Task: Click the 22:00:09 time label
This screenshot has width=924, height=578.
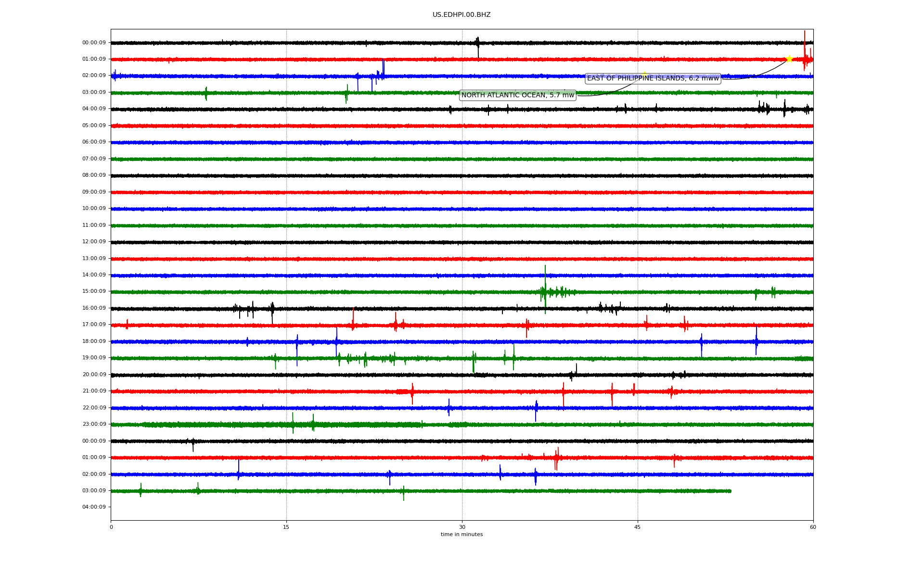Action: [x=94, y=408]
